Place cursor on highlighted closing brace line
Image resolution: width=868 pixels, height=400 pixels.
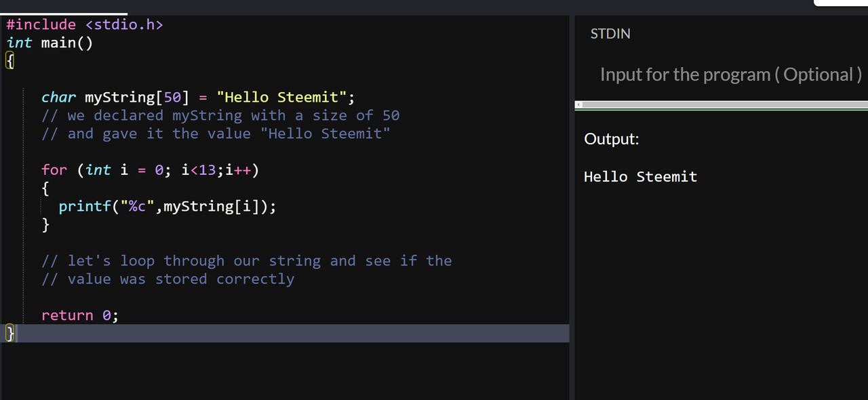285,333
